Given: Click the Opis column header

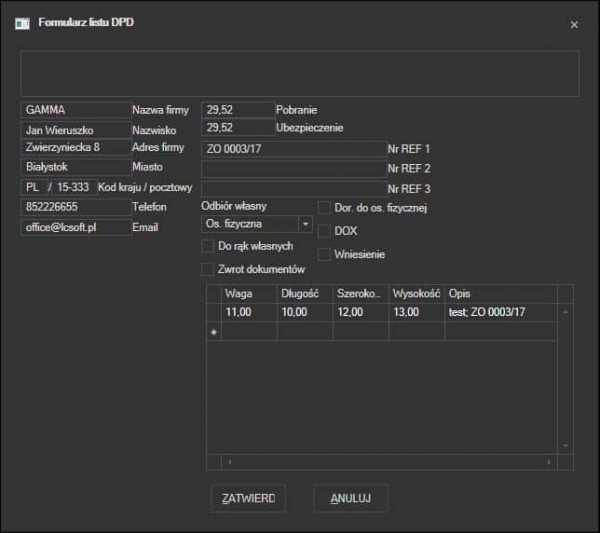Looking at the screenshot, I should 501,294.
